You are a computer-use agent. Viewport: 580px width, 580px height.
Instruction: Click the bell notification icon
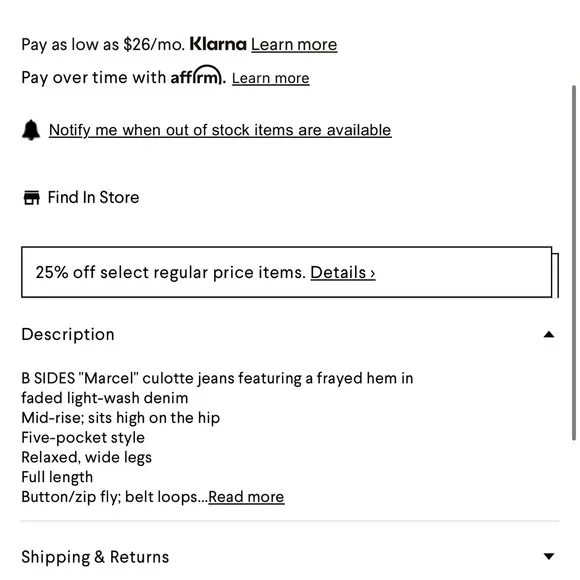tap(31, 130)
